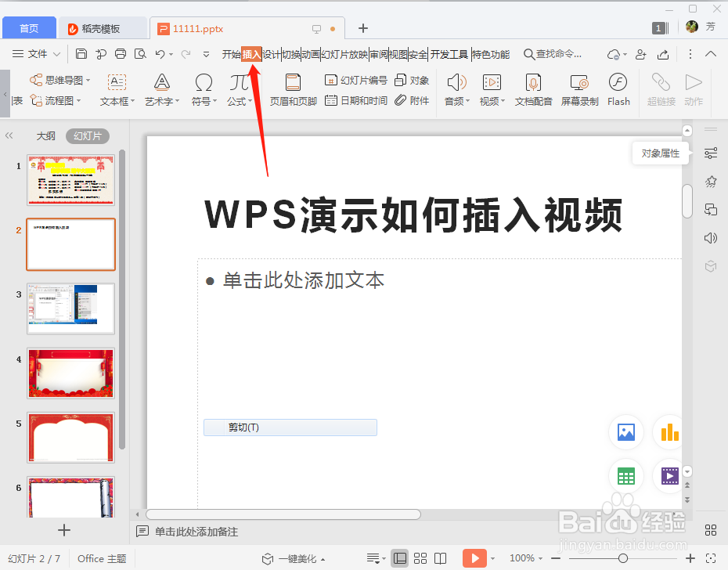Add a new slide with plus button

click(64, 530)
